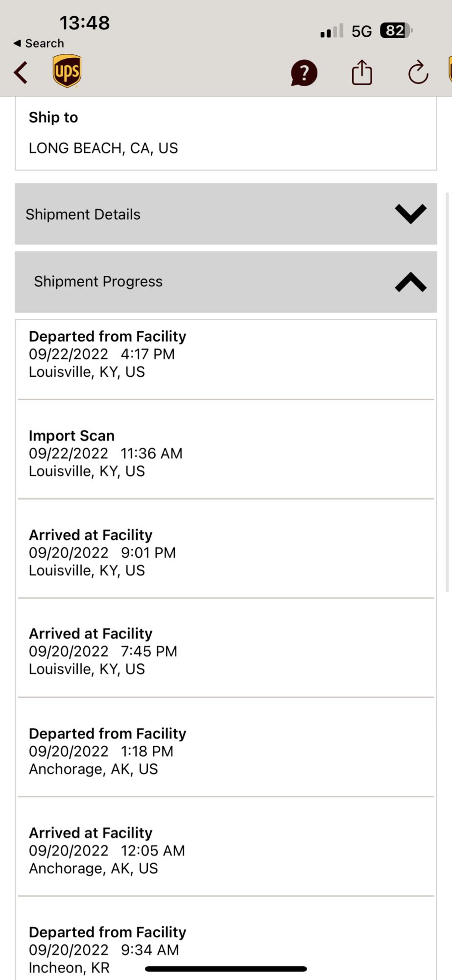Tap the Shipment Details header bar

226,214
